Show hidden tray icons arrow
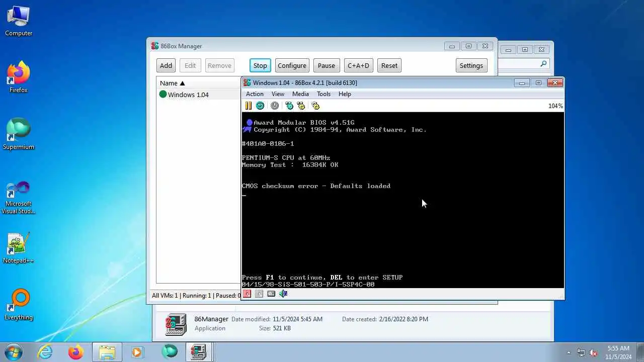 569,352
